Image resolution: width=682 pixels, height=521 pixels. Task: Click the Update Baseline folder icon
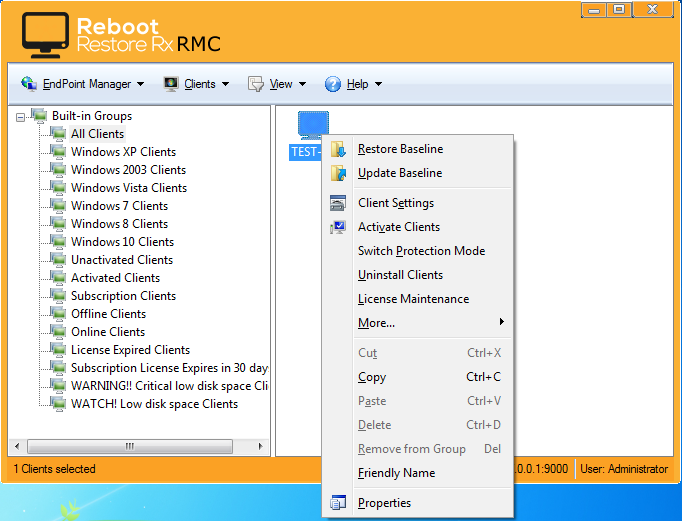(x=338, y=173)
